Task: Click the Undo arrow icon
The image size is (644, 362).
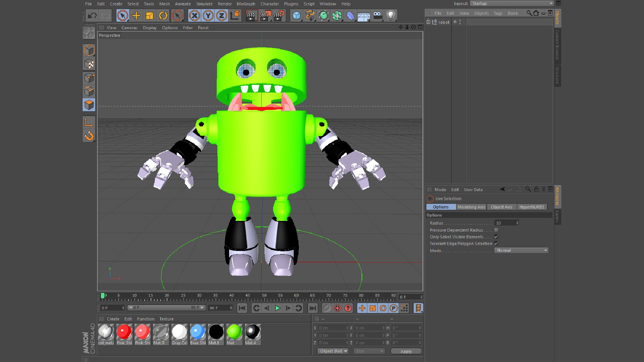Action: pyautogui.click(x=92, y=15)
